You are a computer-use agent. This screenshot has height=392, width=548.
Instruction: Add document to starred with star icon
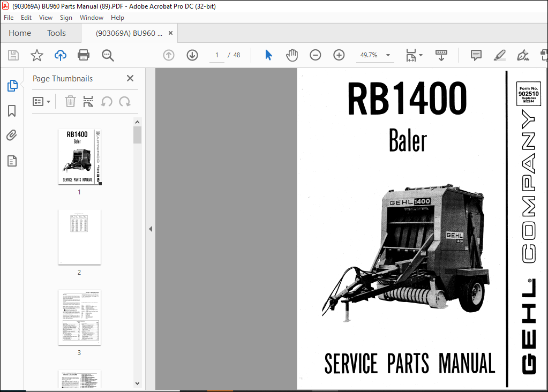(37, 55)
